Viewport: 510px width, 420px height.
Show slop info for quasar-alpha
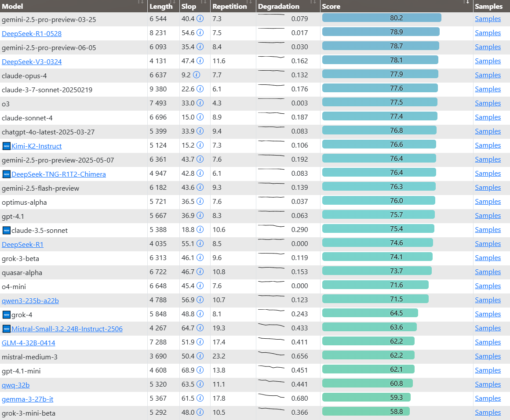[x=200, y=272]
